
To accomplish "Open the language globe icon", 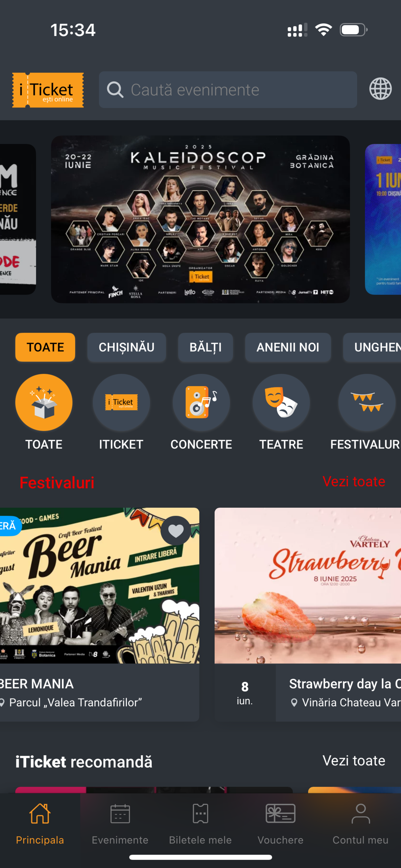I will click(x=380, y=89).
